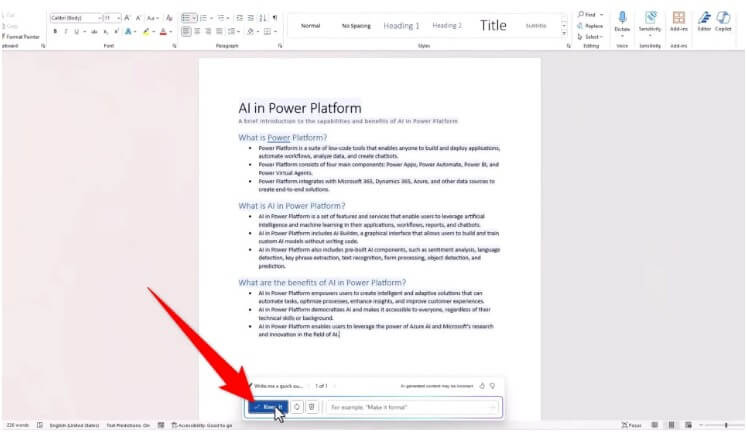Apply the Normal style
The width and height of the screenshot is (747, 433).
[310, 26]
